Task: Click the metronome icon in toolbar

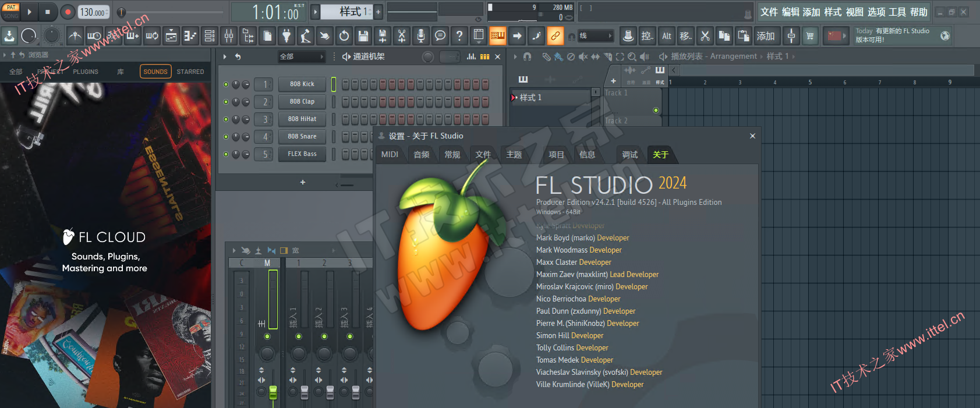Action: (75, 36)
